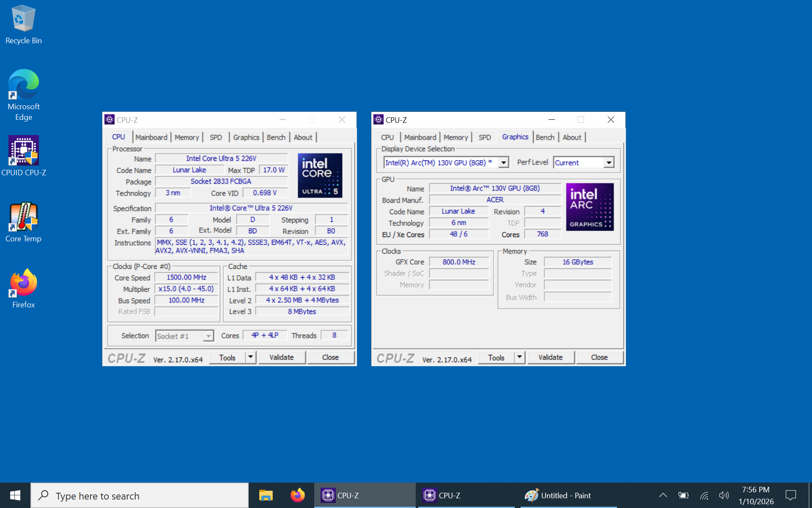
Task: Open Tools dropdown arrow in CPU window
Action: click(250, 357)
